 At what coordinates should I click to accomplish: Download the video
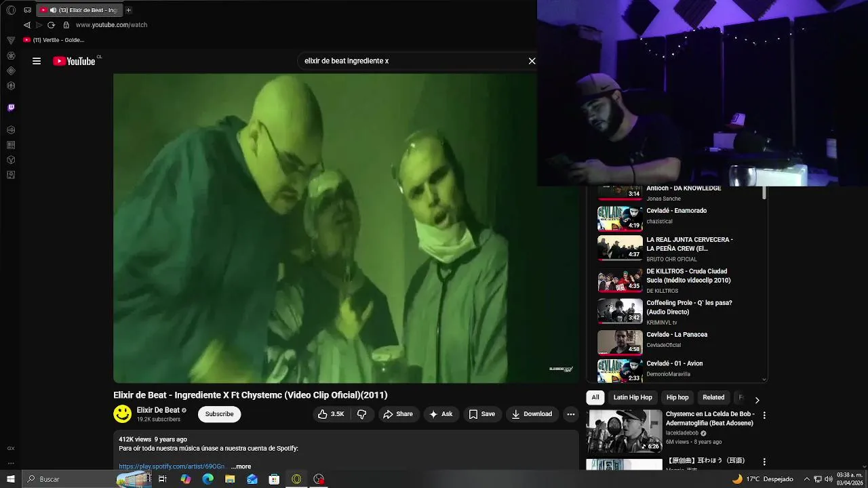532,414
